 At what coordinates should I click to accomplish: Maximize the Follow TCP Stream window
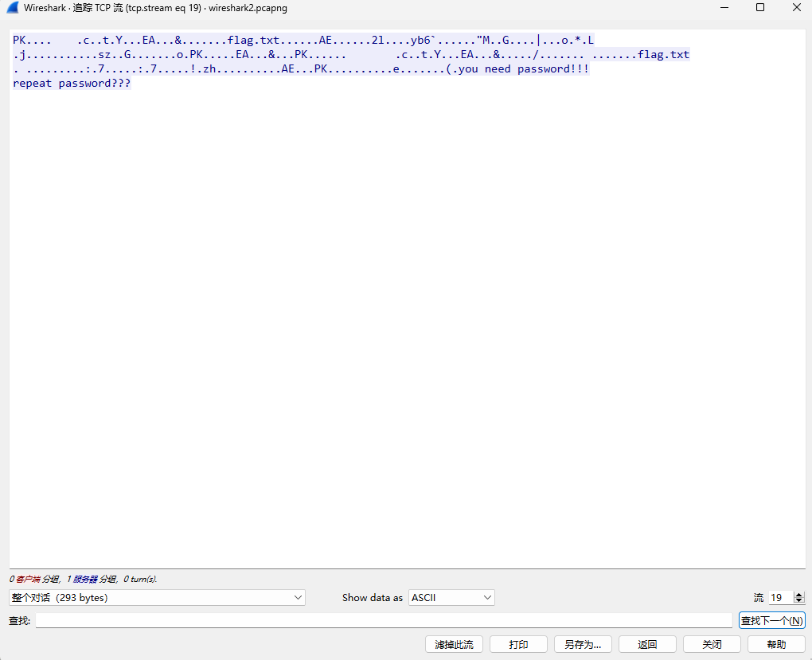point(759,8)
